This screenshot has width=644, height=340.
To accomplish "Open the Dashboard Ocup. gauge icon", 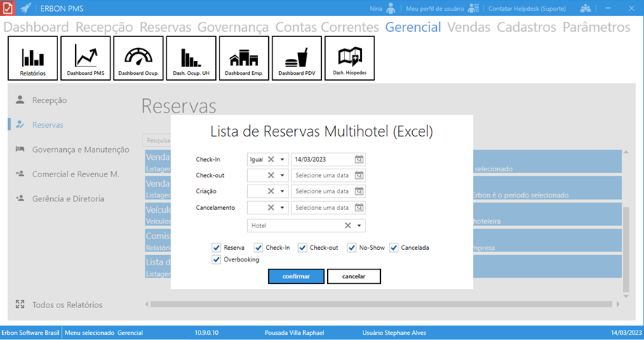I will 139,58.
